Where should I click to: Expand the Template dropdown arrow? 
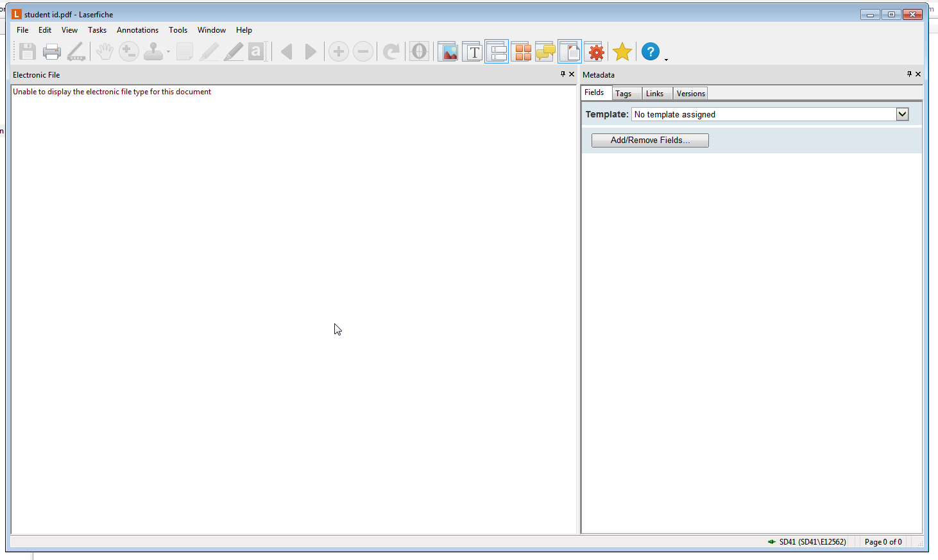coord(902,114)
